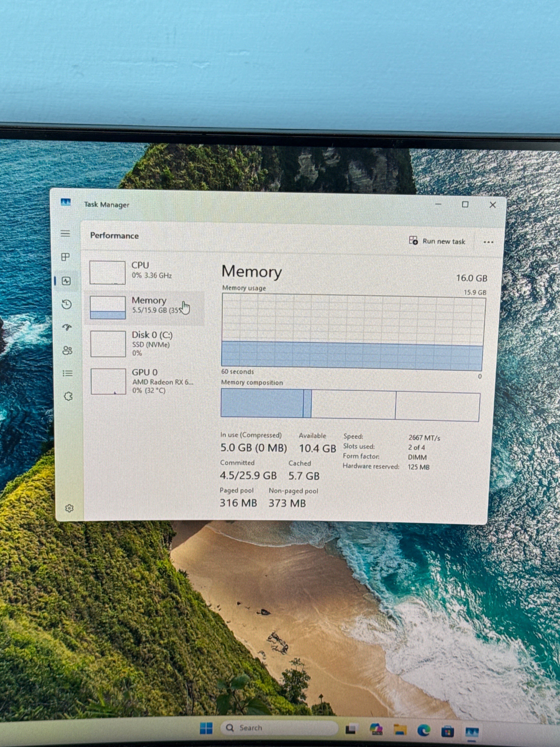Click the Task Manager taskbar icon
Screen dimensions: 560x747
[472, 732]
